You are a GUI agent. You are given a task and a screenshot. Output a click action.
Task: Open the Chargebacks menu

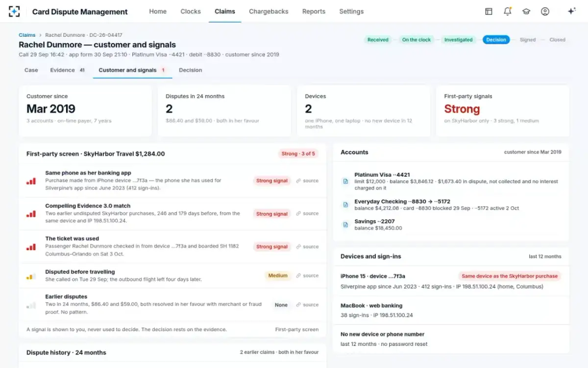269,11
